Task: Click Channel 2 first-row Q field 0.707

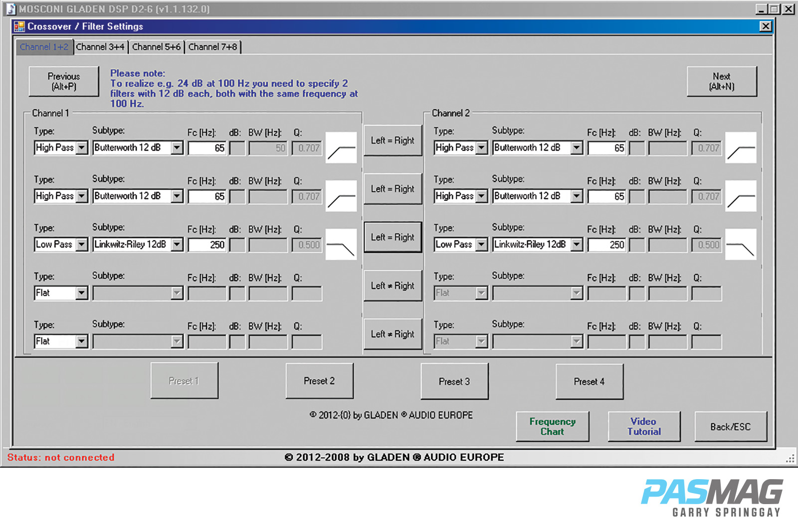Action: coord(706,148)
